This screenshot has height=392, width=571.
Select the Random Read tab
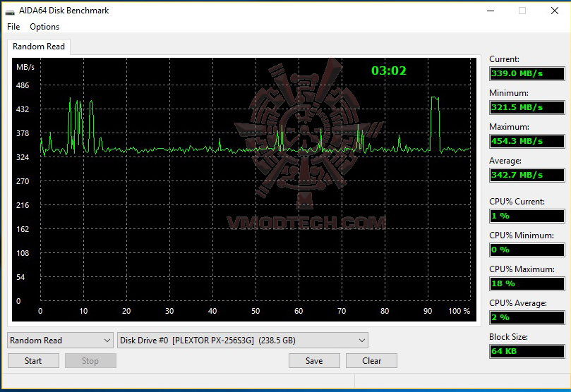coord(39,47)
